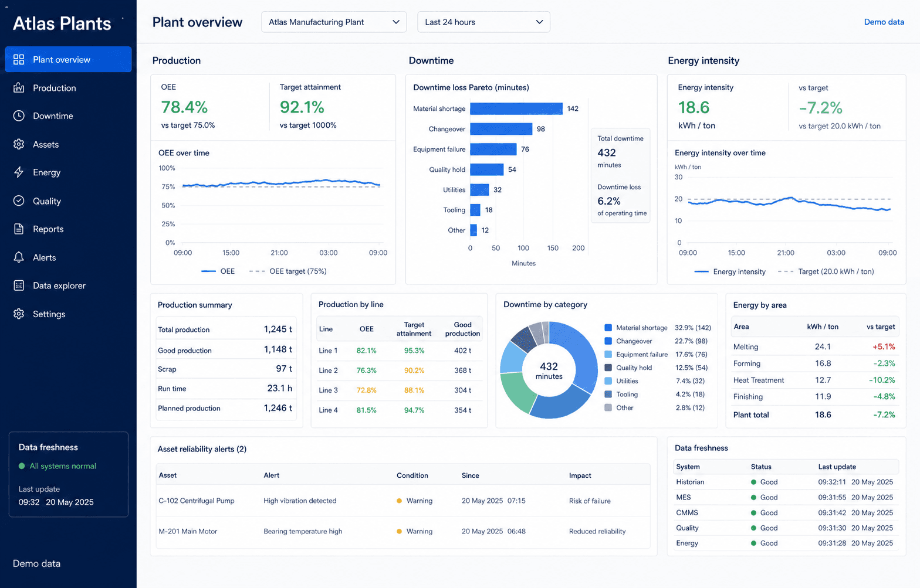The image size is (920, 588).
Task: Open the Atlas Manufacturing Plant dropdown
Action: tap(334, 22)
